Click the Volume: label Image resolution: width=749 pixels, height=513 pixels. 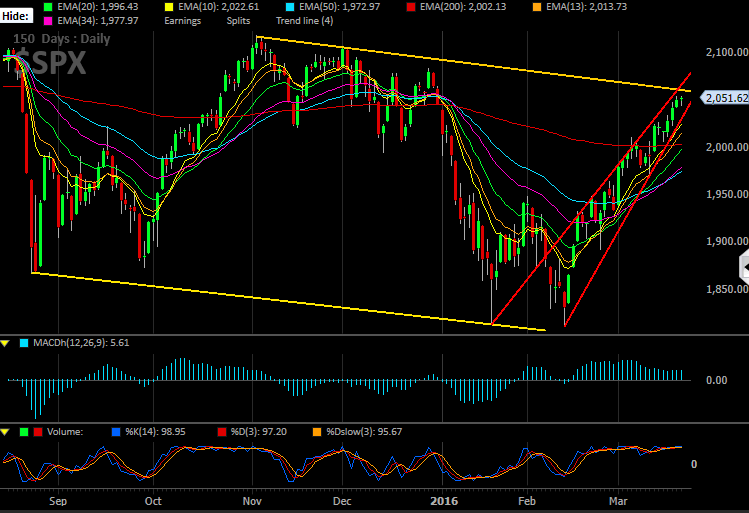click(x=65, y=432)
